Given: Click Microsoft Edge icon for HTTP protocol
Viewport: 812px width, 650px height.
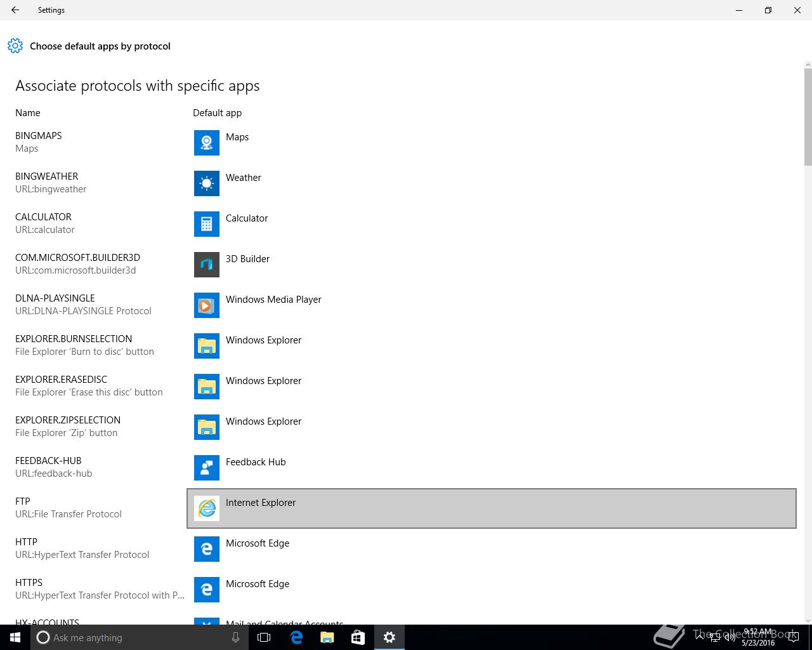Looking at the screenshot, I should coord(207,549).
